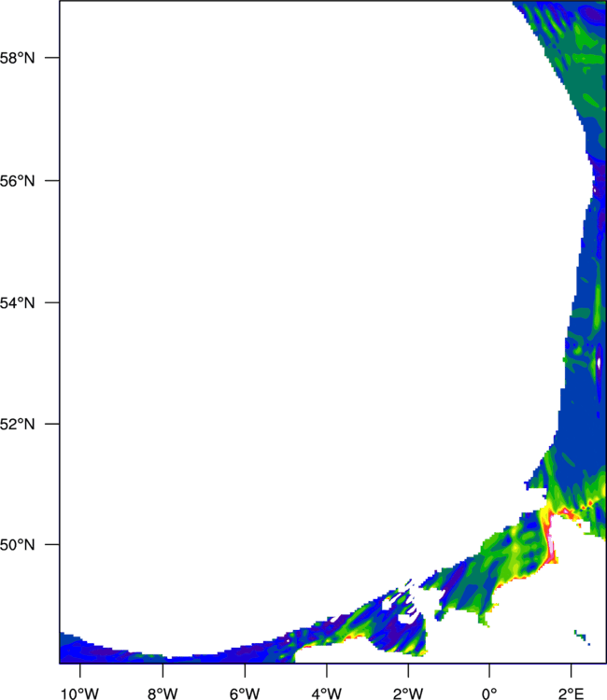Viewport: 607px width, 700px height.
Task: Click the 0° longitude label
Action: [x=489, y=693]
